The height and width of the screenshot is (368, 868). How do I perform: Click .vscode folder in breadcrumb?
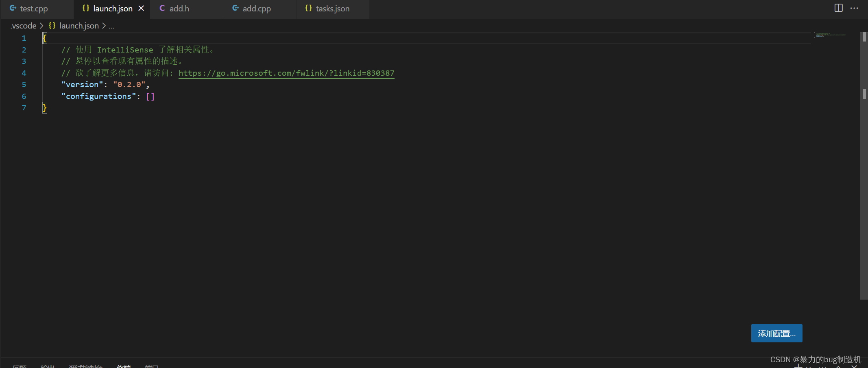pyautogui.click(x=24, y=26)
